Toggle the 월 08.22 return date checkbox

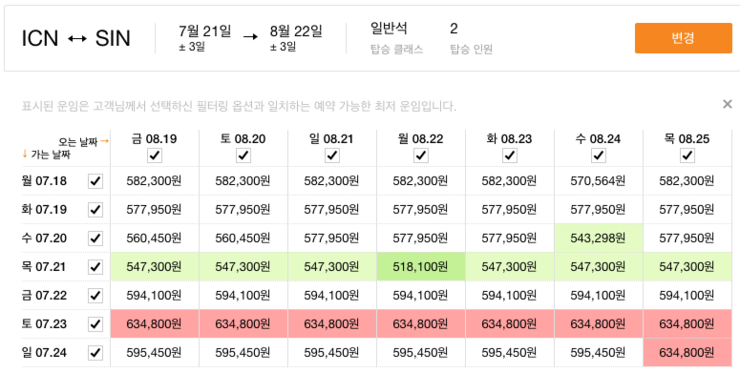(421, 155)
